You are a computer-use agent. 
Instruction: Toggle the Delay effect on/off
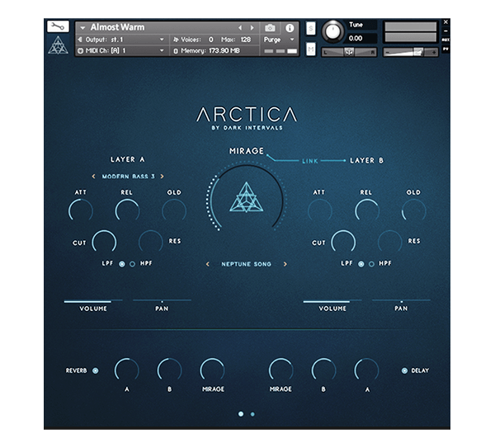click(x=404, y=370)
